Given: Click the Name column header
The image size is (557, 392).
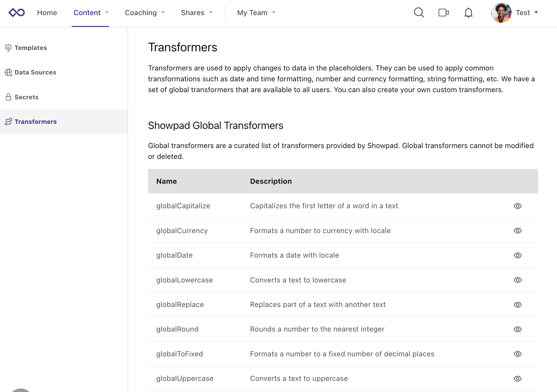Looking at the screenshot, I should [167, 181].
